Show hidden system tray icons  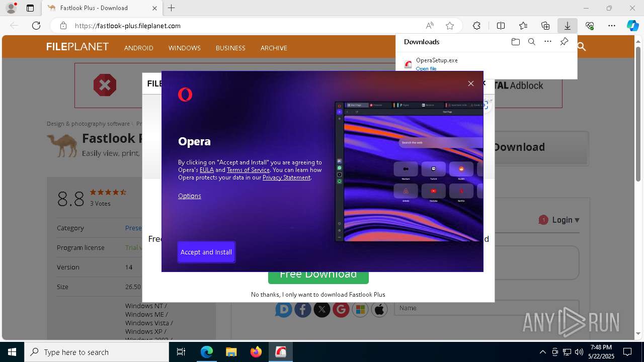(x=542, y=352)
